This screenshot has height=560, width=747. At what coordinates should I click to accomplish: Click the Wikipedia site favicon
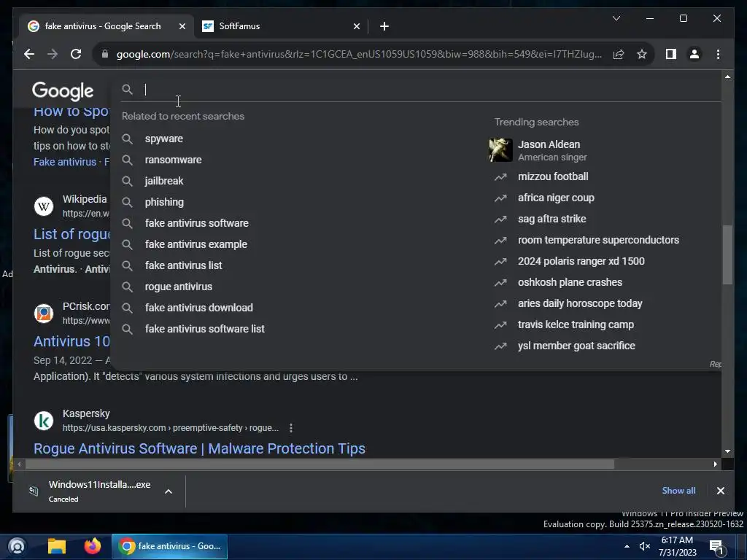[44, 206]
